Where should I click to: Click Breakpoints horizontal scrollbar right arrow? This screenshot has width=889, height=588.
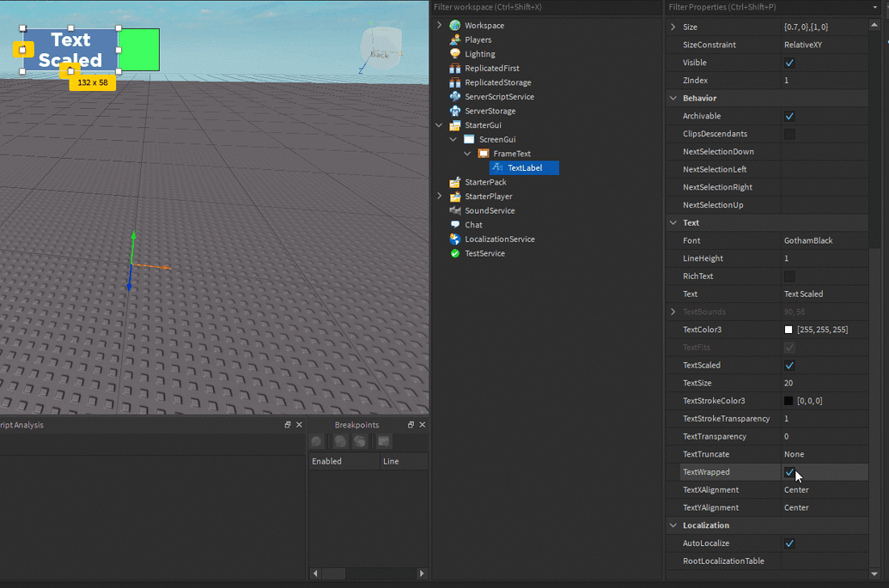(421, 573)
